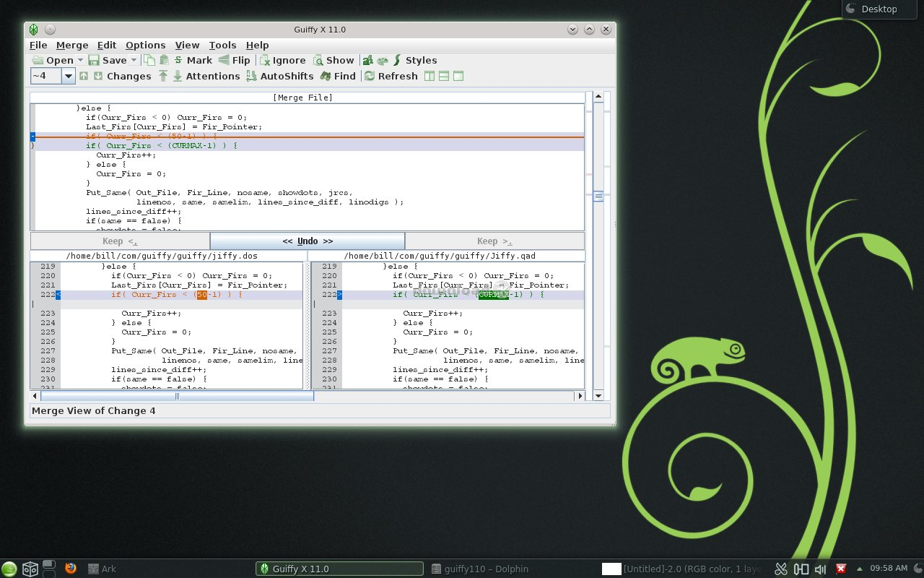
Task: Click the Keep left button
Action: [120, 241]
